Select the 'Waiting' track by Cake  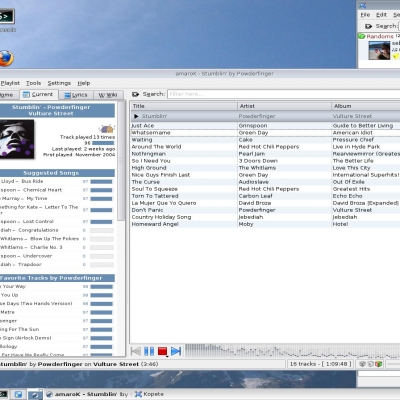pyautogui.click(x=265, y=140)
